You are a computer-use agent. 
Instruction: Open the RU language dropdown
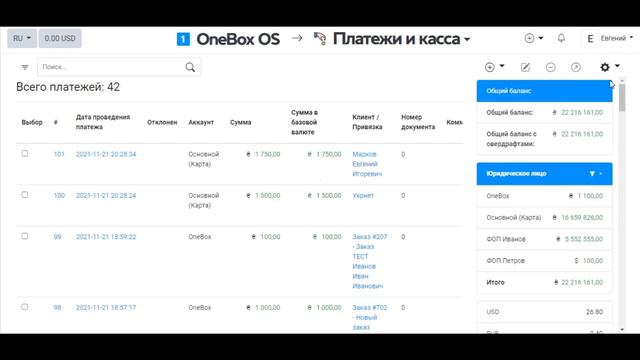click(22, 38)
